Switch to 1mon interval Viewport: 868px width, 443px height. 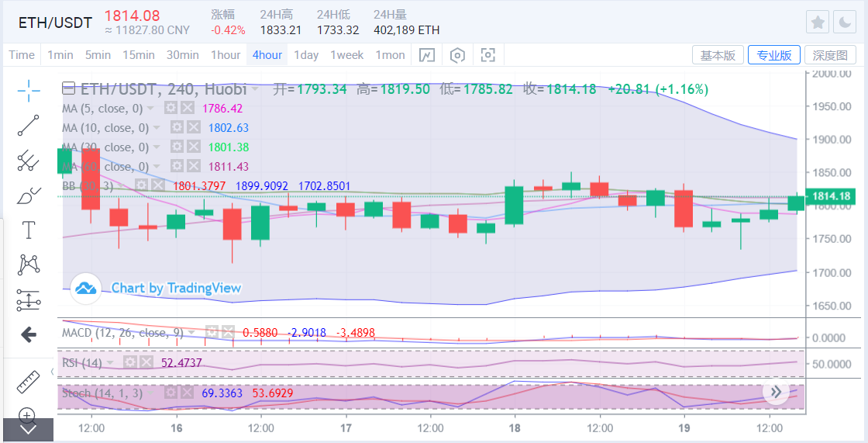point(391,55)
